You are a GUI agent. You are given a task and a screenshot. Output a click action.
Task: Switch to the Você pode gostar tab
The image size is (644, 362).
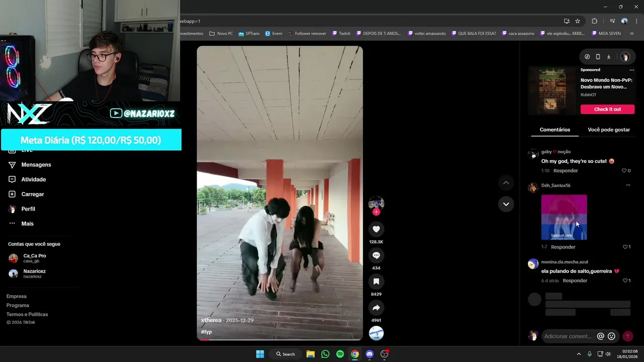(609, 130)
